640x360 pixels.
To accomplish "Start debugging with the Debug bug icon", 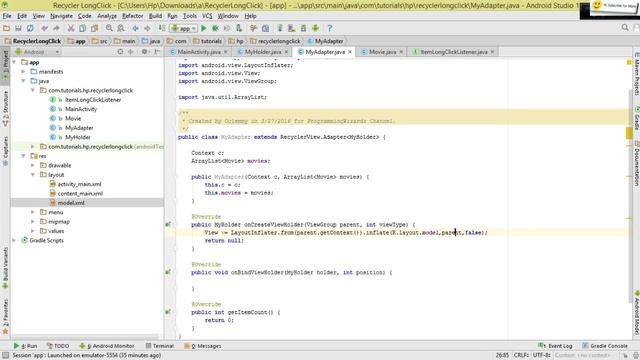I will (215, 28).
